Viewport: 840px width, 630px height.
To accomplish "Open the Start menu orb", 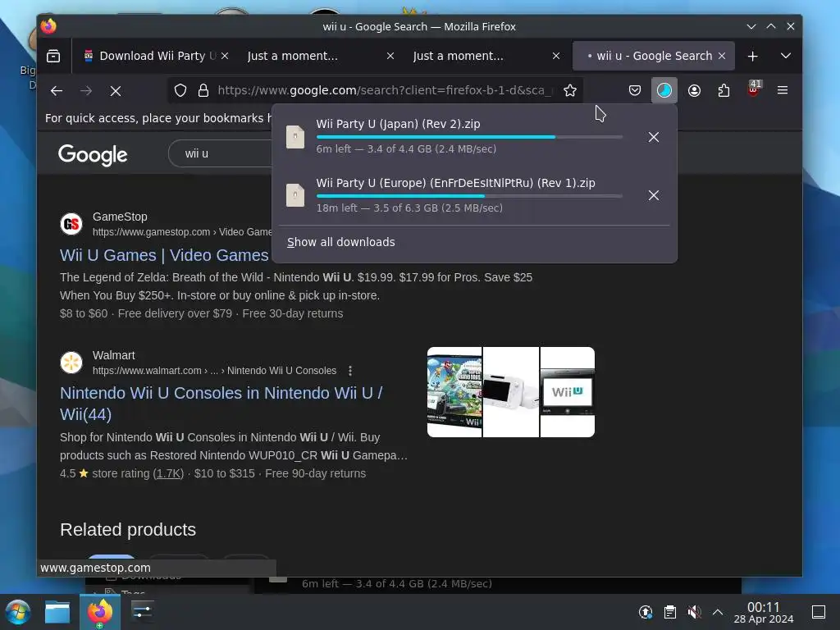I will tap(18, 612).
